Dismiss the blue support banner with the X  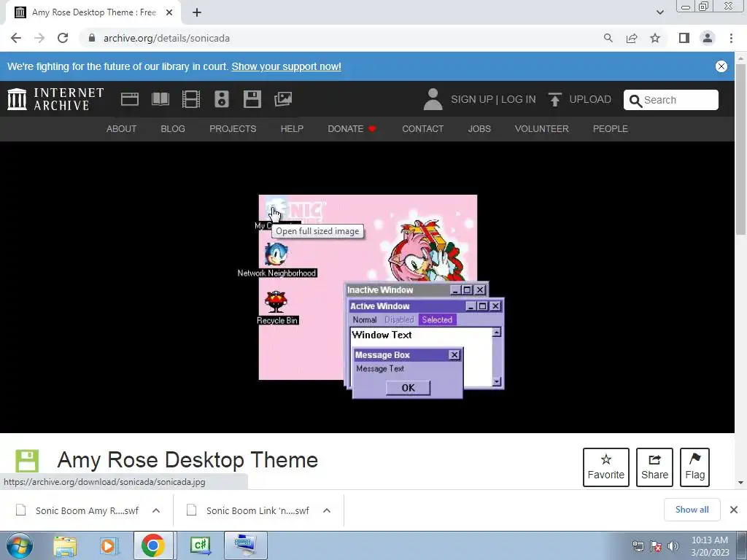click(721, 66)
